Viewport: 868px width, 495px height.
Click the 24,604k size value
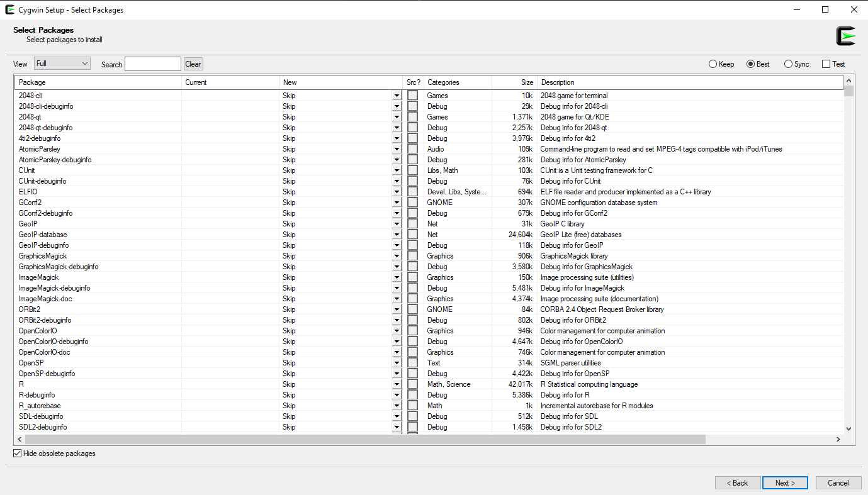[x=521, y=235]
